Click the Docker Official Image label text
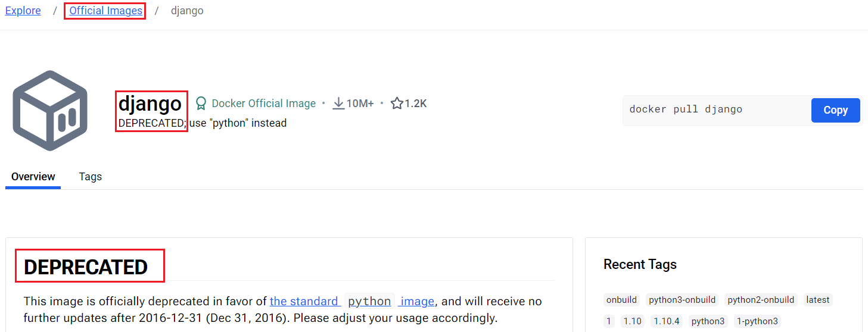The width and height of the screenshot is (868, 332). 263,104
